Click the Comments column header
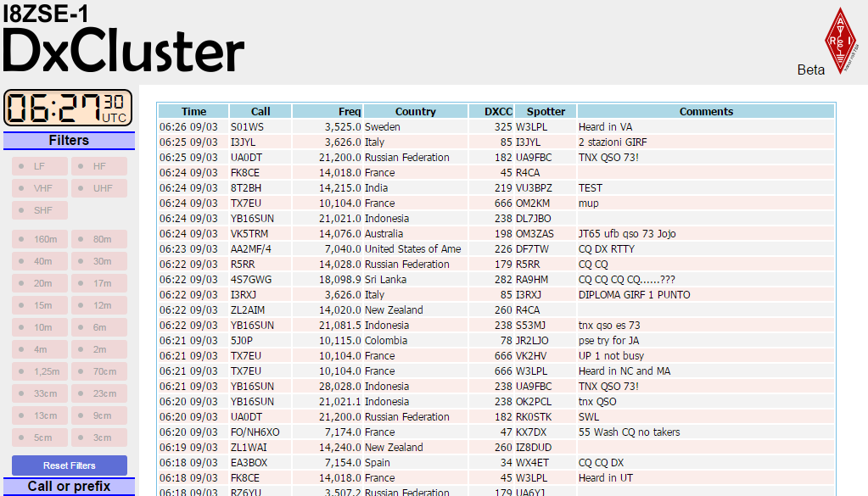The height and width of the screenshot is (496, 868). tap(706, 111)
